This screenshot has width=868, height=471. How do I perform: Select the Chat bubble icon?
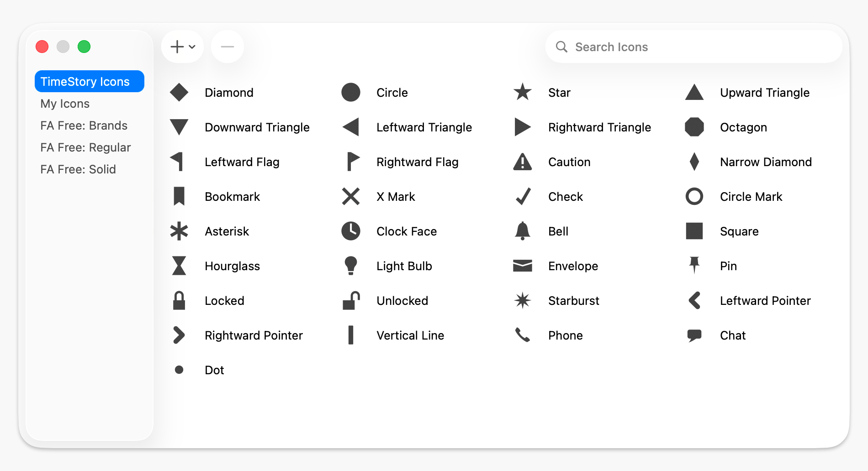(x=694, y=335)
